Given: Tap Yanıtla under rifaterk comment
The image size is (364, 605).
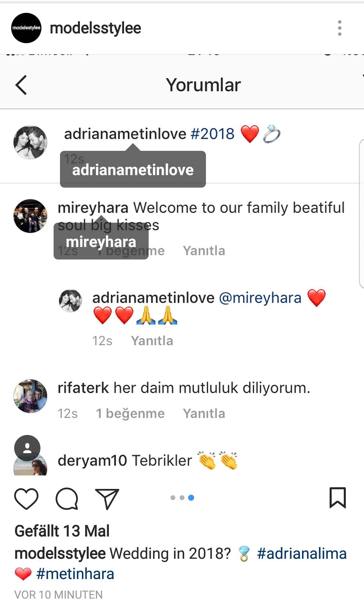Looking at the screenshot, I should tap(204, 413).
